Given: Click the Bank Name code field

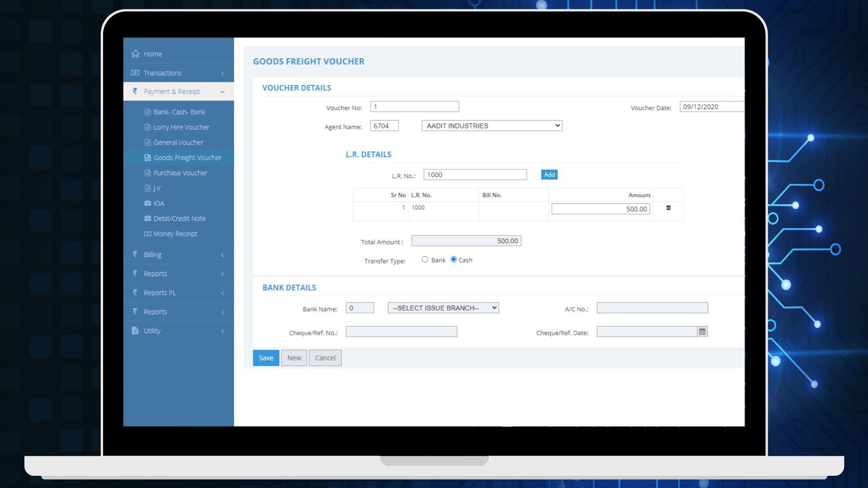Looking at the screenshot, I should click(x=360, y=308).
